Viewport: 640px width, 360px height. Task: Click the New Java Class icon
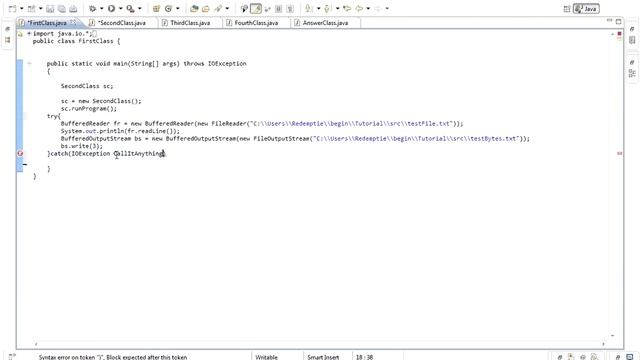tap(168, 9)
